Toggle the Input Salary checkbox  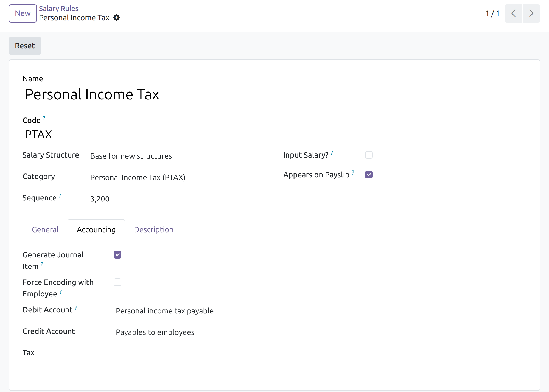(x=369, y=155)
